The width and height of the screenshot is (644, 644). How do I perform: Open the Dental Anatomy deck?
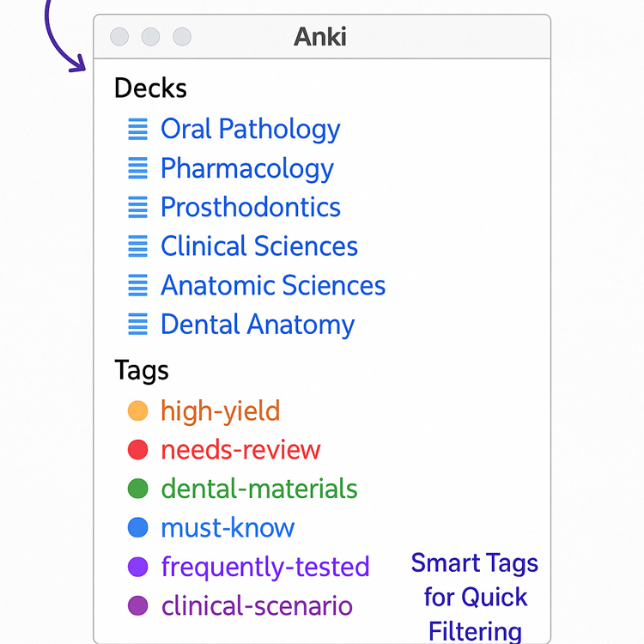[258, 325]
